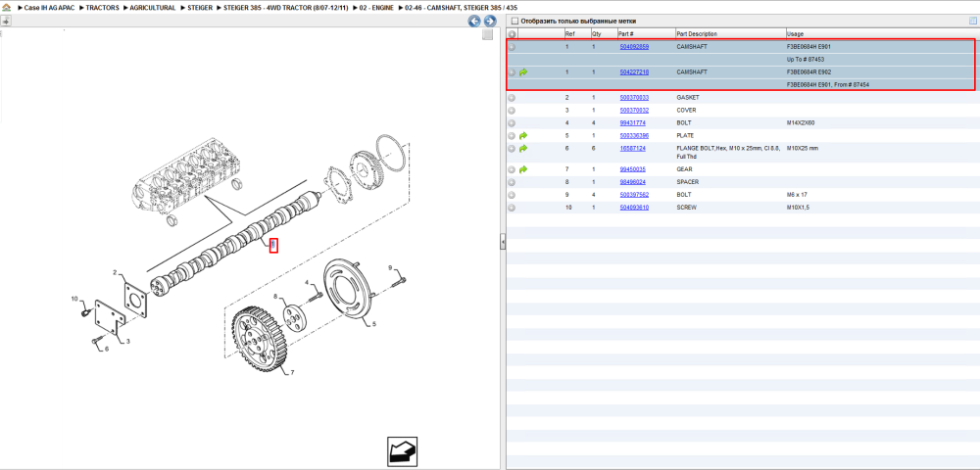Select callout number 6 in the diagram

(x=106, y=349)
